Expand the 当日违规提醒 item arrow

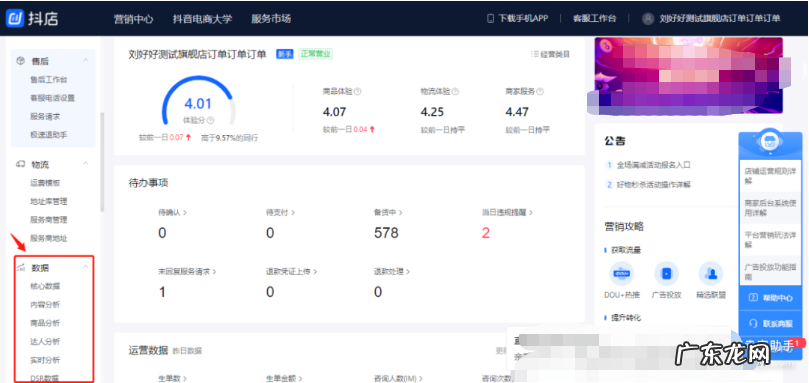click(x=530, y=212)
